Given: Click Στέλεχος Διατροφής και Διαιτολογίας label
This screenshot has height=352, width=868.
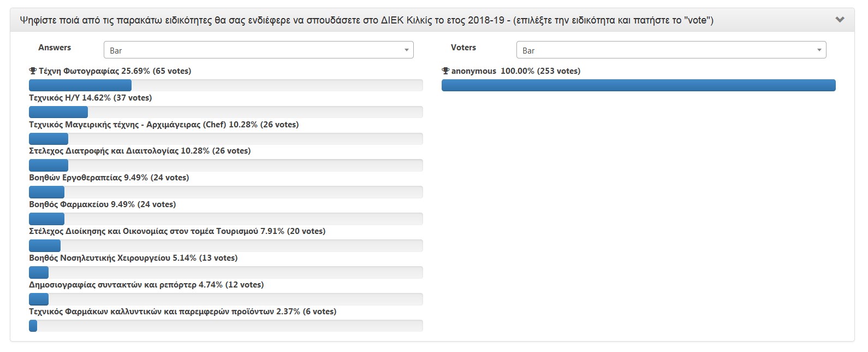Looking at the screenshot, I should click(140, 151).
